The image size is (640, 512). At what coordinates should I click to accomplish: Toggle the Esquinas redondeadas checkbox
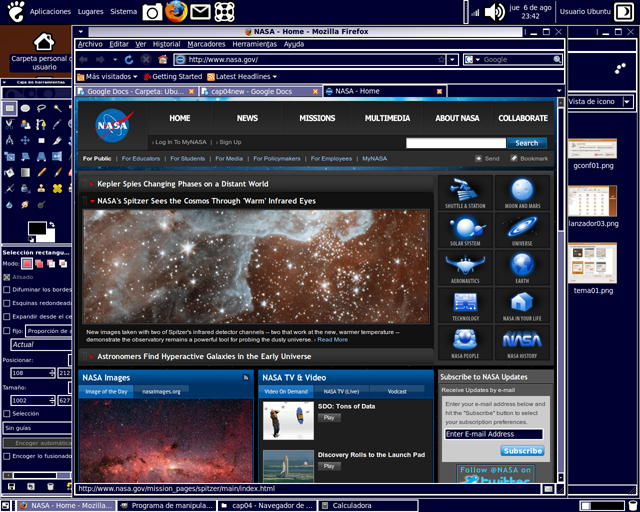[x=7, y=303]
